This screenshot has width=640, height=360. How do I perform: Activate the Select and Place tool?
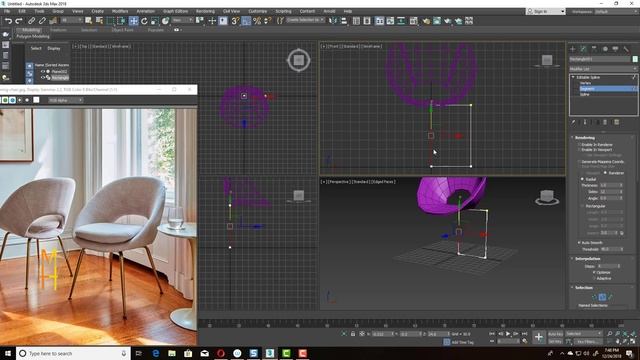click(x=165, y=21)
